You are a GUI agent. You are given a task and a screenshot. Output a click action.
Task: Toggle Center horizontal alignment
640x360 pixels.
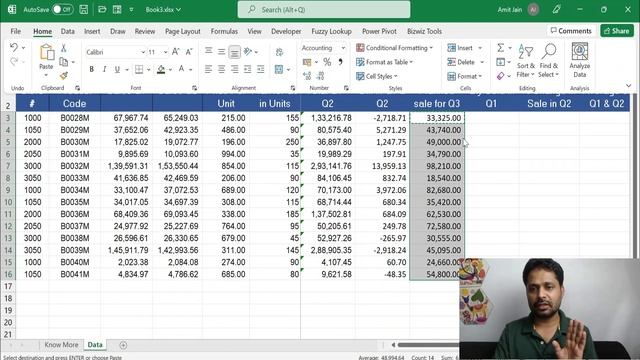click(221, 69)
